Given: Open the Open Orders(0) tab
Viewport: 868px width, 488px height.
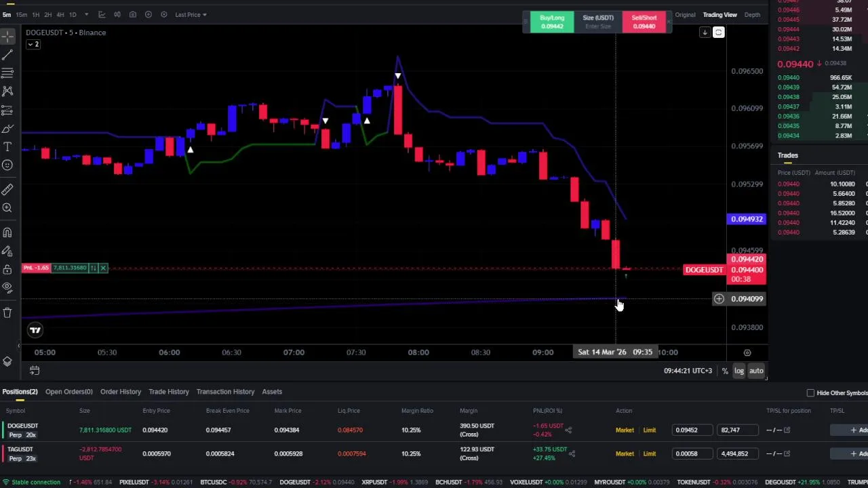Looking at the screenshot, I should [x=68, y=392].
